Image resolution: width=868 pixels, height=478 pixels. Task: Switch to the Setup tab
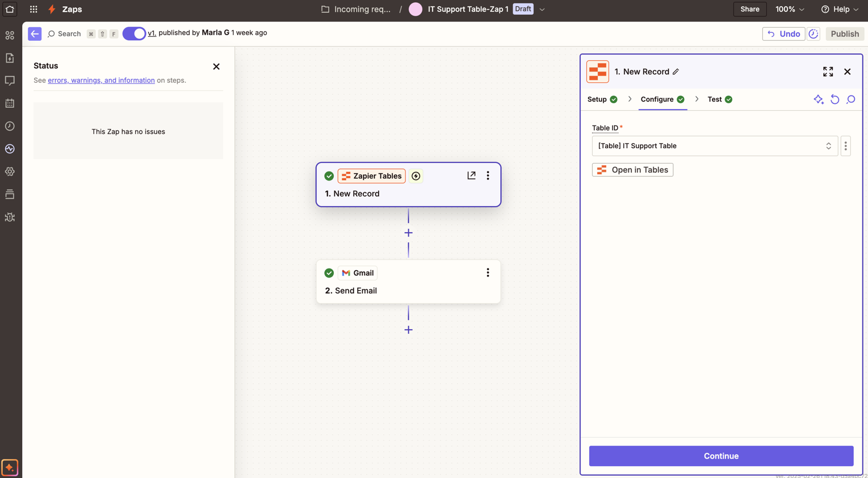598,99
